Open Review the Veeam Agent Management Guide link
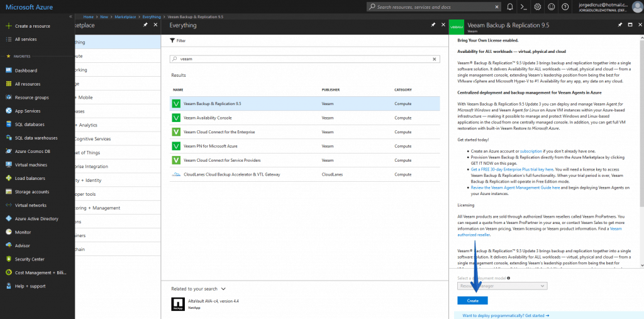This screenshot has width=644, height=319. (516, 187)
